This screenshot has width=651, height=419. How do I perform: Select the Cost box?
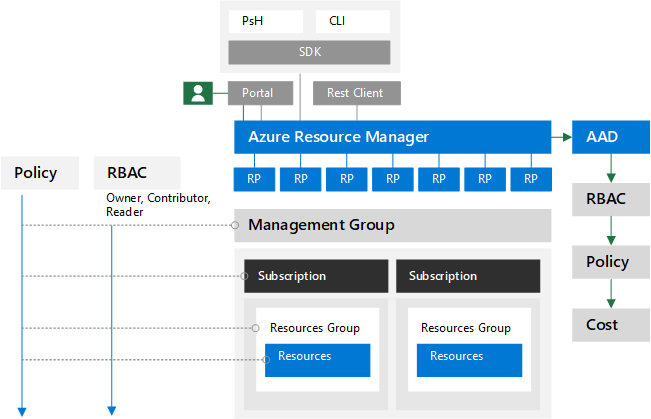tap(611, 325)
